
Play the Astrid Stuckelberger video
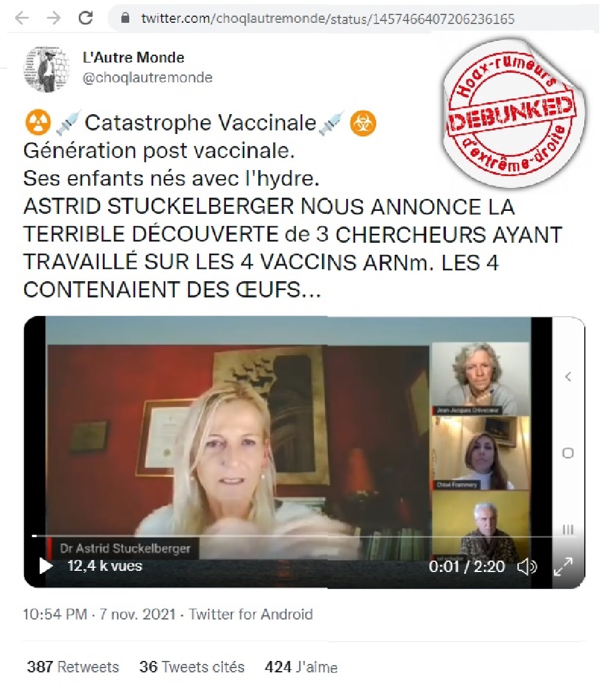[46, 566]
